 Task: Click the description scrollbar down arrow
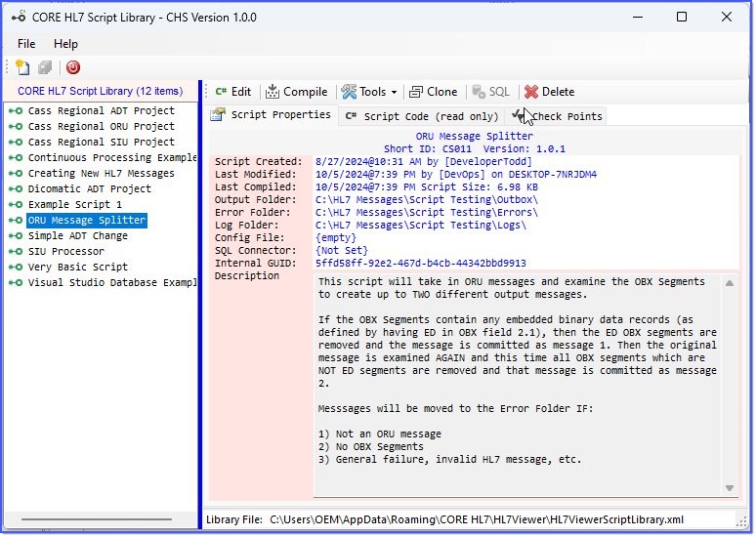tap(730, 488)
